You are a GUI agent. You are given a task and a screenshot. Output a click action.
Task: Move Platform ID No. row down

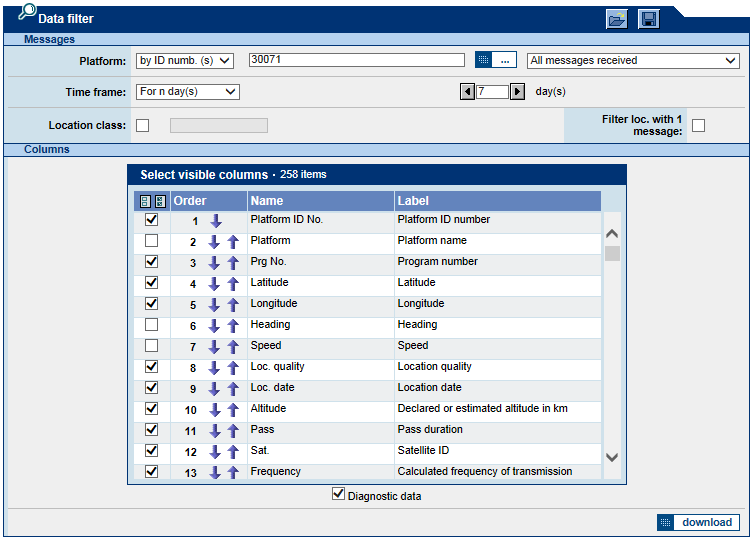216,221
